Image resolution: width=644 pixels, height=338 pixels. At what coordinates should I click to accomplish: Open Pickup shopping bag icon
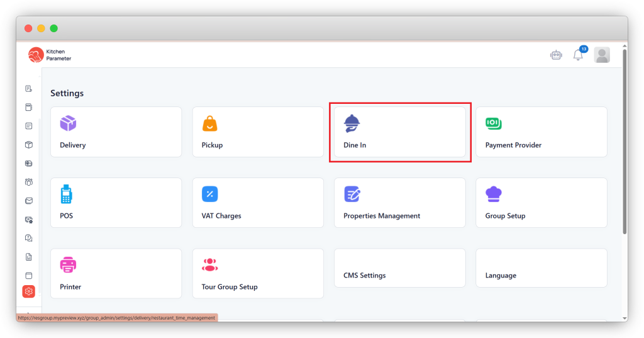(x=210, y=123)
